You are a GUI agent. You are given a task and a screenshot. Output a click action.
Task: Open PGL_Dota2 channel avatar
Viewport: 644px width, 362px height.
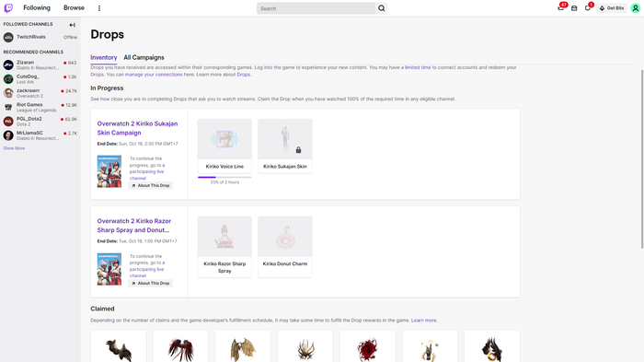point(8,121)
